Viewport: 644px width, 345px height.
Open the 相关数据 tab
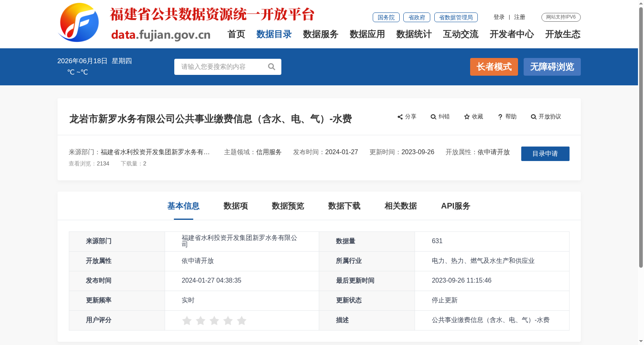(401, 206)
